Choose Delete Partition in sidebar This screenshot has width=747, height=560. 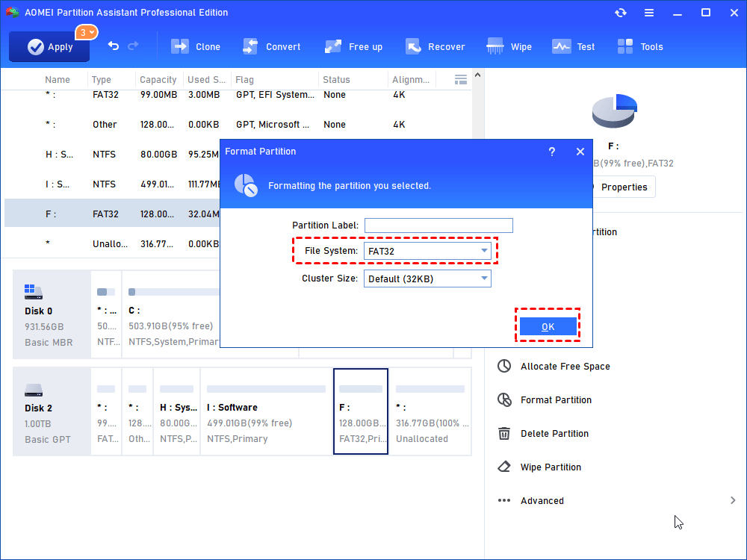coord(554,433)
